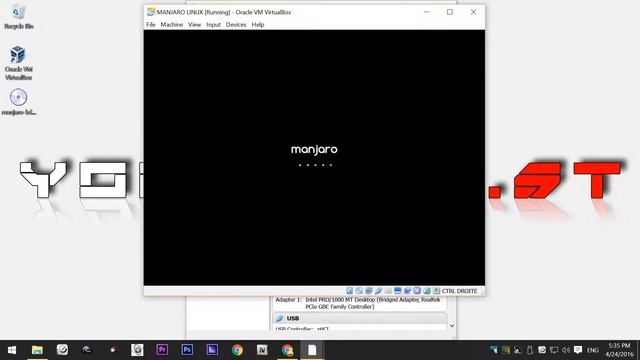Select the Oracle VM VirtualBox desktop icon
Screen dimensions: 640x360
click(18, 63)
